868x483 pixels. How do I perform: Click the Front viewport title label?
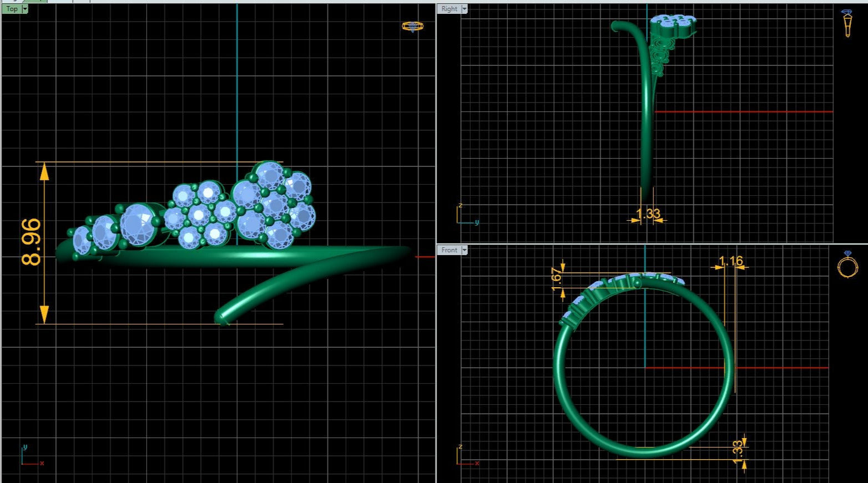pyautogui.click(x=449, y=250)
